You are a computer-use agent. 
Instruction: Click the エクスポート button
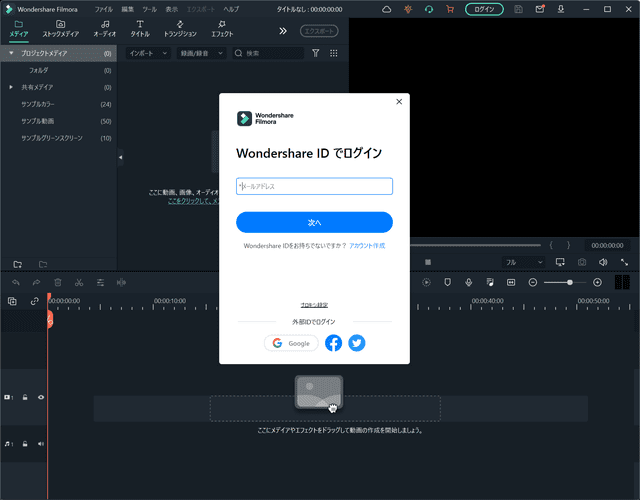pyautogui.click(x=319, y=31)
